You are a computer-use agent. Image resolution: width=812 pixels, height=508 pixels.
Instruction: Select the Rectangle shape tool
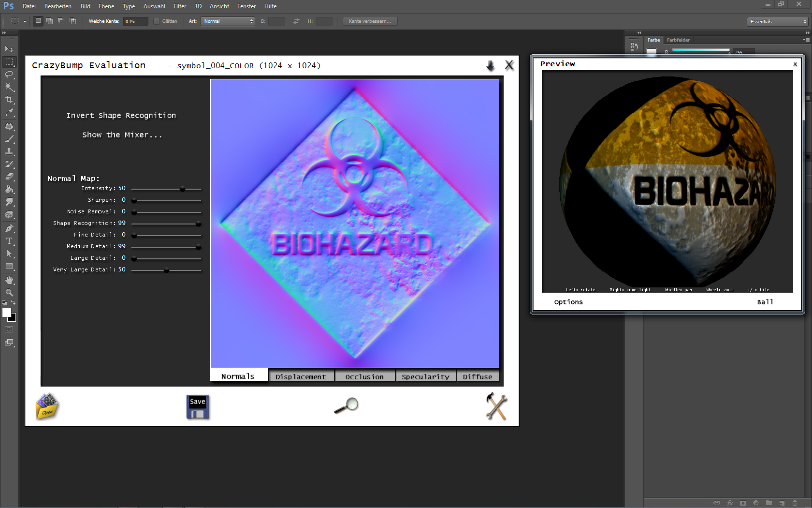pyautogui.click(x=9, y=266)
